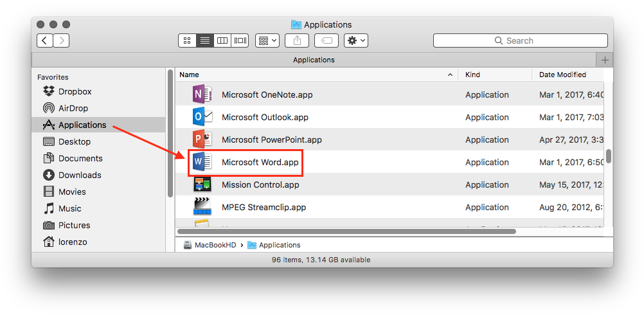Click the Pictures camera icon in sidebar
This screenshot has height=315, width=644.
48,225
